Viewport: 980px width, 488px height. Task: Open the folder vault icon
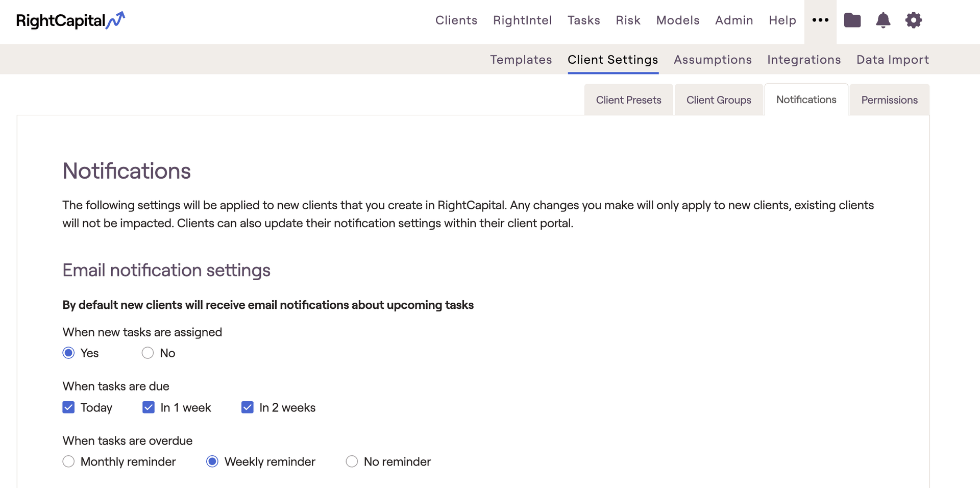852,20
